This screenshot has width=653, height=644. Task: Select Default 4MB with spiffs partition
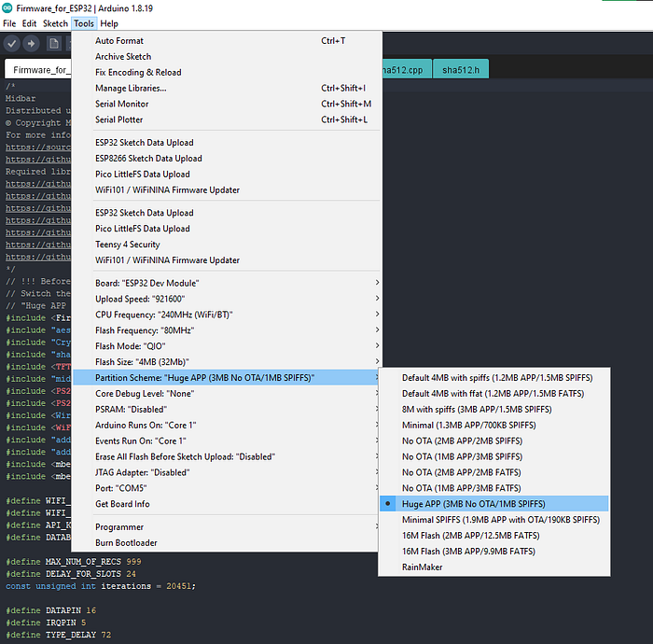coord(494,378)
